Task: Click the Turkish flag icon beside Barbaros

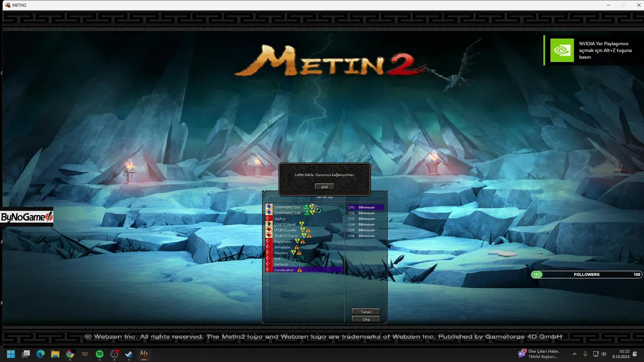Action: pyautogui.click(x=269, y=264)
